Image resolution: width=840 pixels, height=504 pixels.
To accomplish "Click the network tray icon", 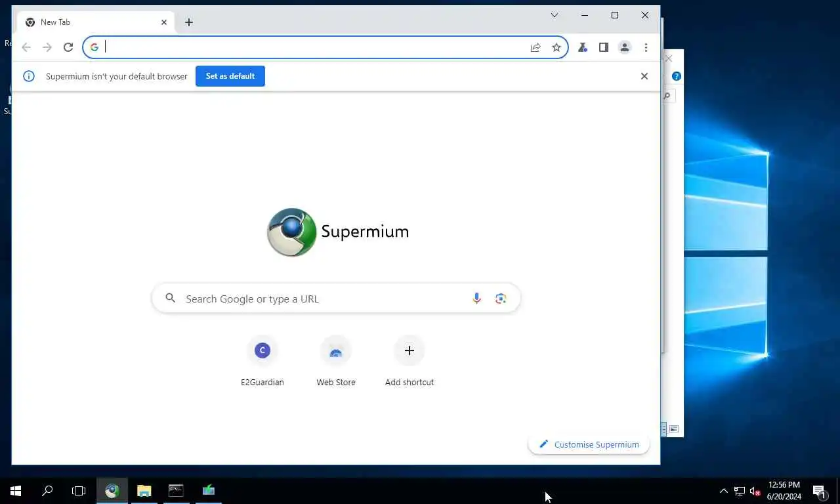I will coord(740,491).
